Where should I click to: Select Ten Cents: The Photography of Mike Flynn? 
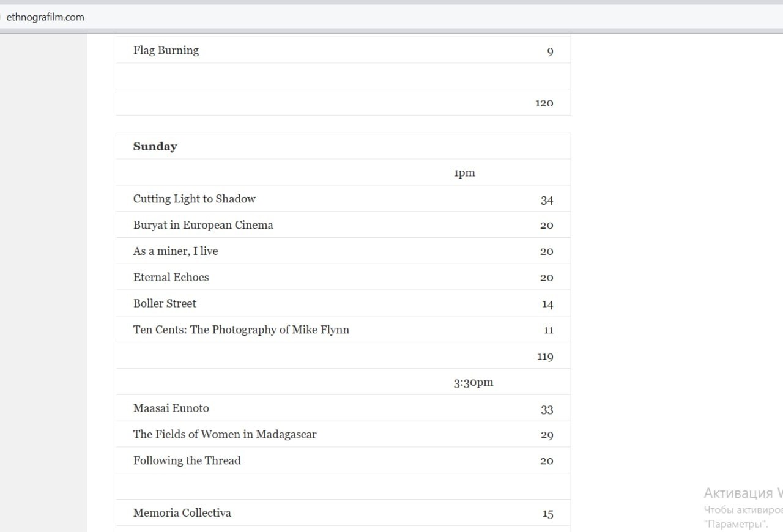(x=241, y=330)
